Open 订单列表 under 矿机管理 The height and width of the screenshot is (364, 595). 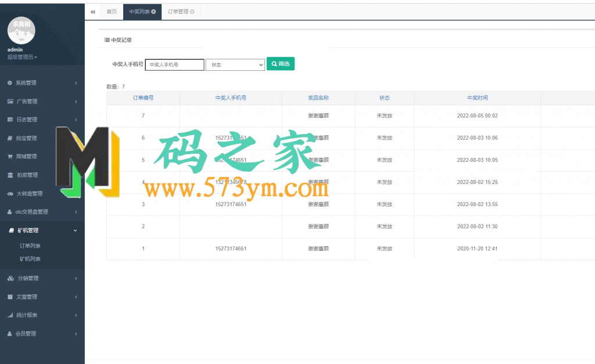30,246
